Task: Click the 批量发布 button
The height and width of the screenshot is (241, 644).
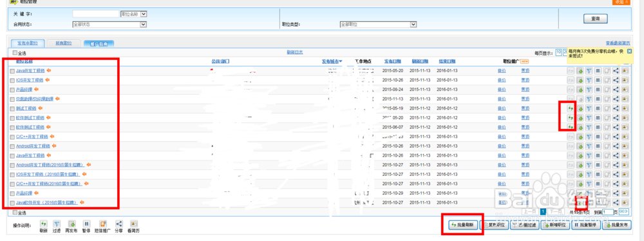Action: point(617,225)
